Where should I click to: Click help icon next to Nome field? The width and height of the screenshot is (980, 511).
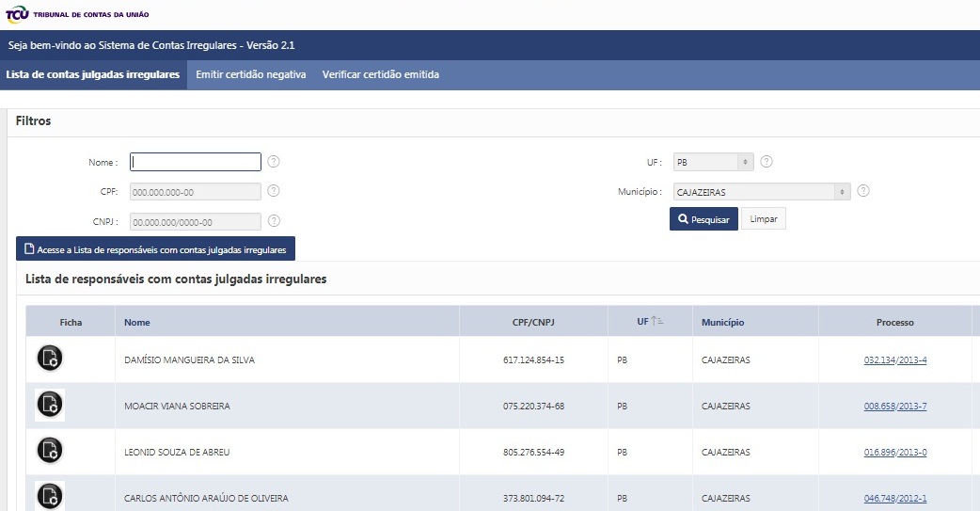(274, 162)
